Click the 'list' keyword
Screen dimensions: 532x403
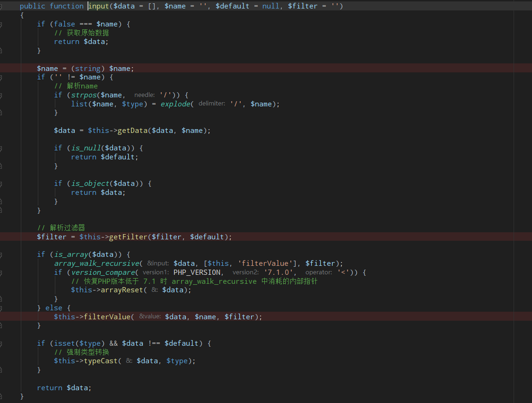tap(79, 104)
